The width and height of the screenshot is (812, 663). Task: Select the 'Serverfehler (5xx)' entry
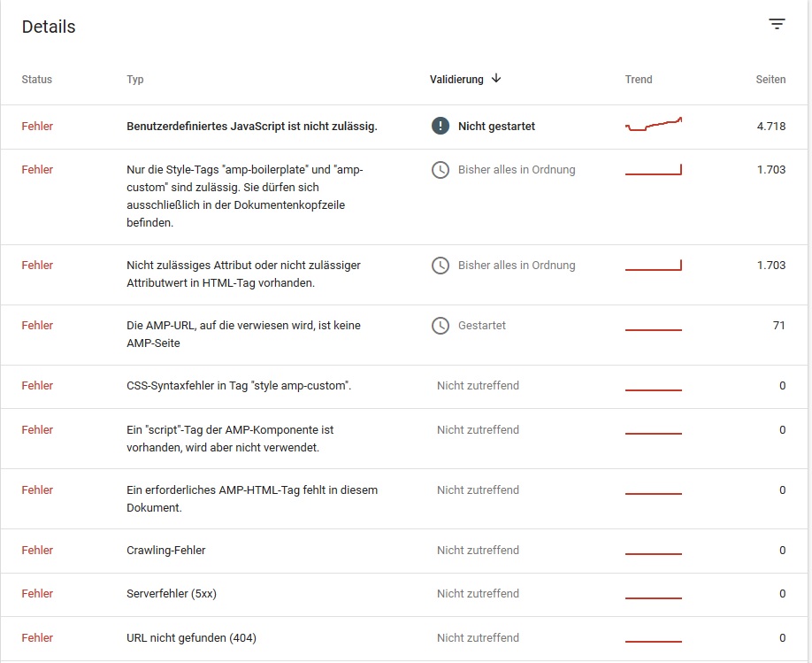point(172,594)
